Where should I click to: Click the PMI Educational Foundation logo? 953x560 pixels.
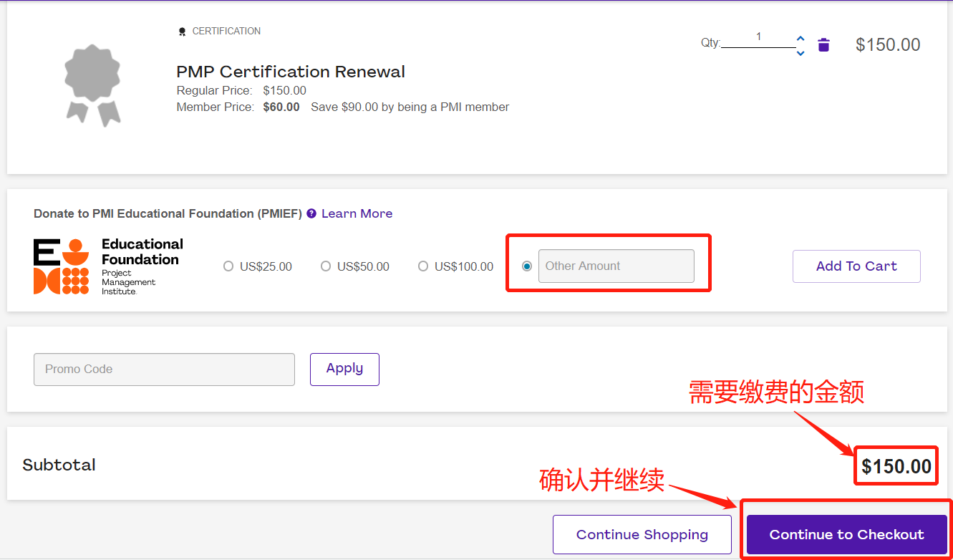[108, 266]
